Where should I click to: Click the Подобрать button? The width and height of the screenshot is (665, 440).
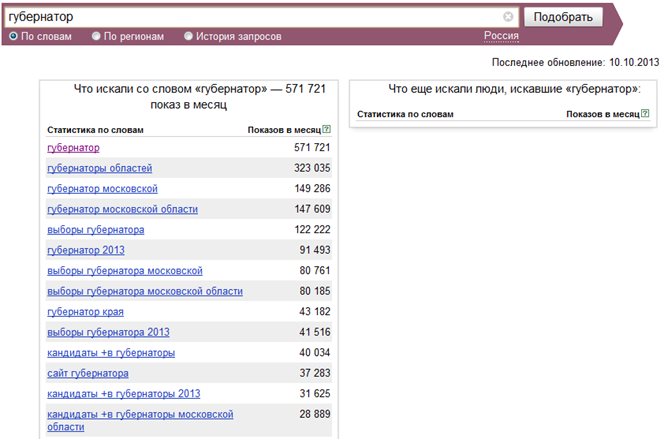(563, 17)
